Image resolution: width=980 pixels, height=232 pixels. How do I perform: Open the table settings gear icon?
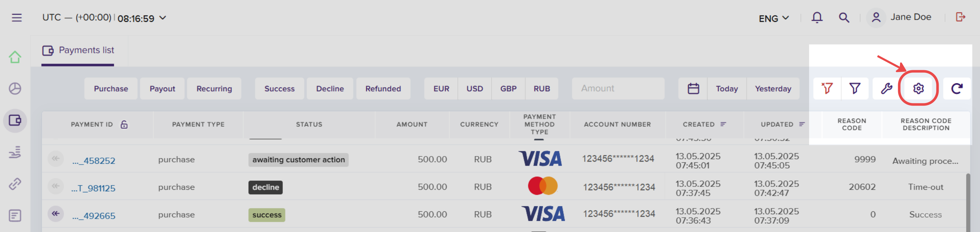click(918, 88)
